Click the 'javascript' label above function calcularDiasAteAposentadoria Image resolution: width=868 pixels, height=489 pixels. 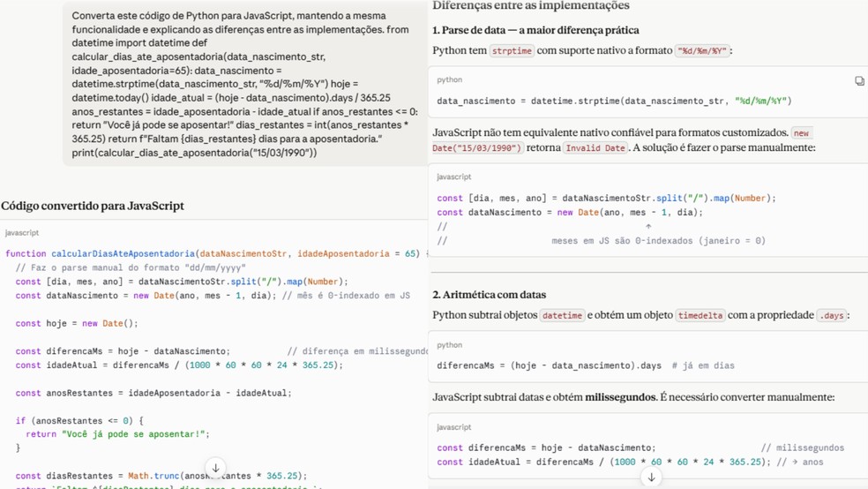22,233
